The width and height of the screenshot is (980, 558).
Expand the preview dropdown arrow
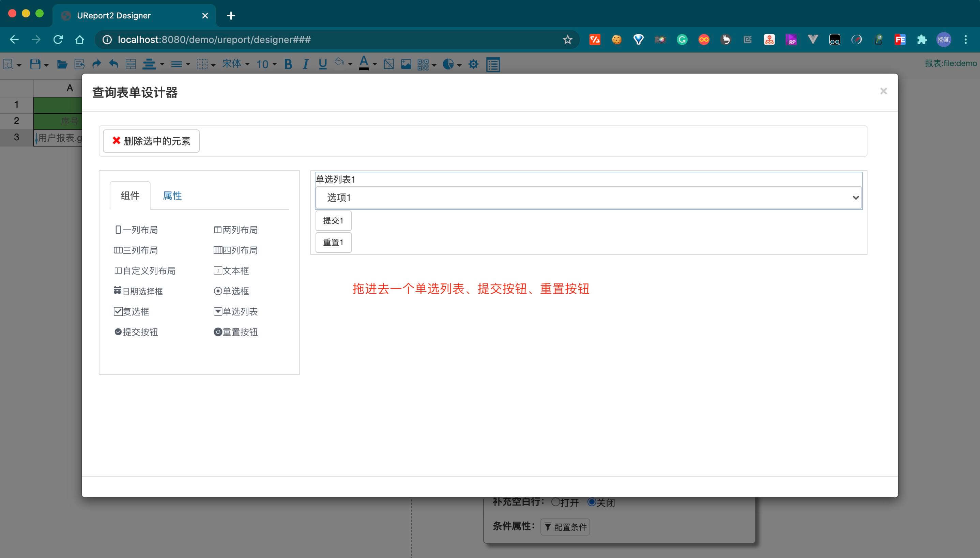click(19, 65)
